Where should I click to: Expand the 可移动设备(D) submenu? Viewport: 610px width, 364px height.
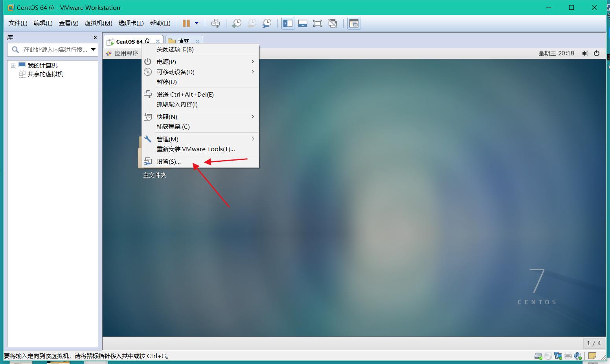tap(200, 72)
